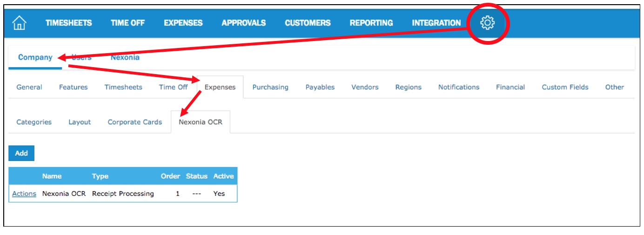Select Customers in the top navigation
644x235 pixels.
[x=308, y=23]
